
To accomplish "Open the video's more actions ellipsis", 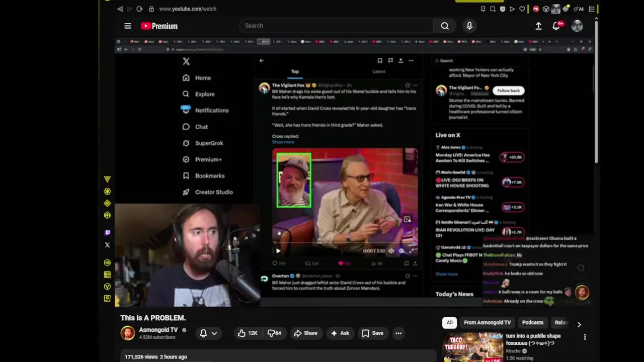I will tap(398, 333).
